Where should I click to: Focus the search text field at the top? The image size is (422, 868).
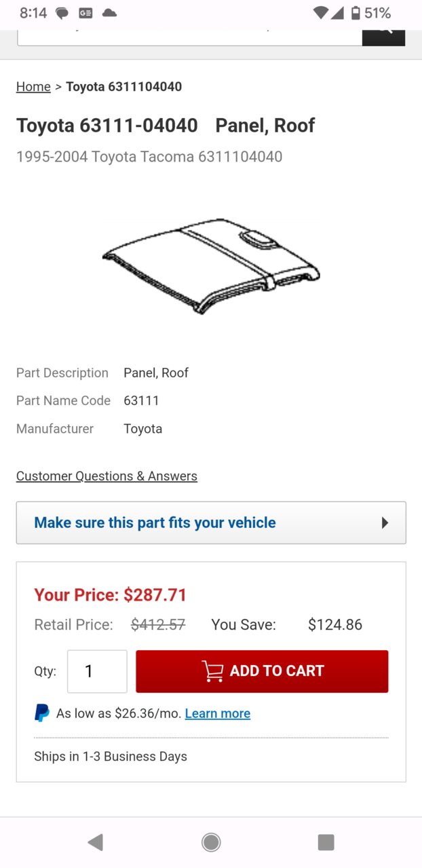pyautogui.click(x=190, y=37)
